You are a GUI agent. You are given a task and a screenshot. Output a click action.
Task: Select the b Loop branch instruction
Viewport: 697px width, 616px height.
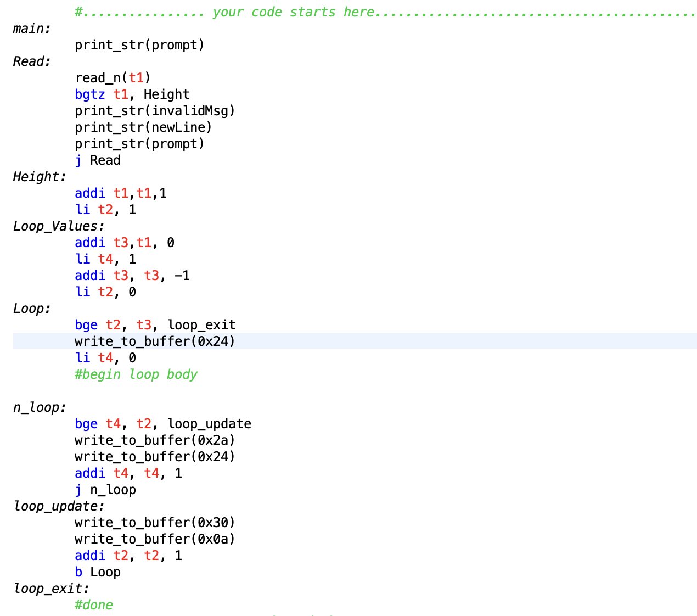97,572
